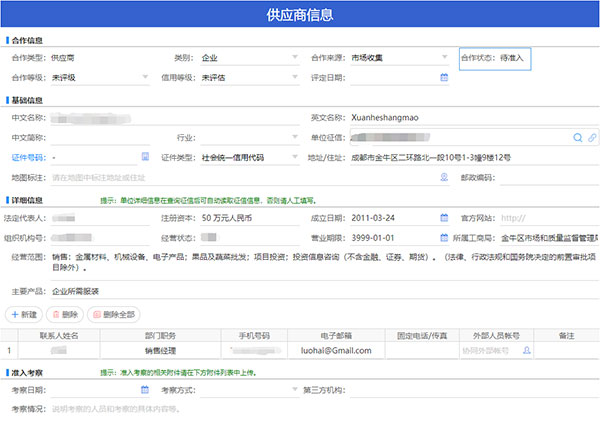Click the 证件号码 link label
Screen dimensions: 600x430
(x=29, y=158)
